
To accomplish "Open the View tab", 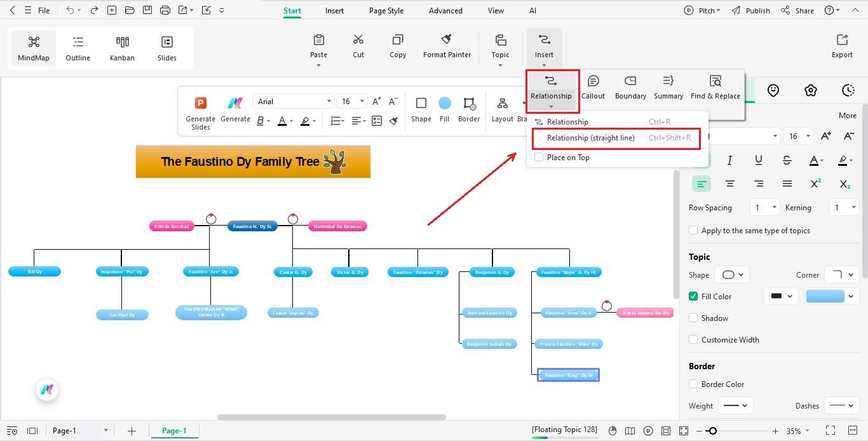I will 496,11.
